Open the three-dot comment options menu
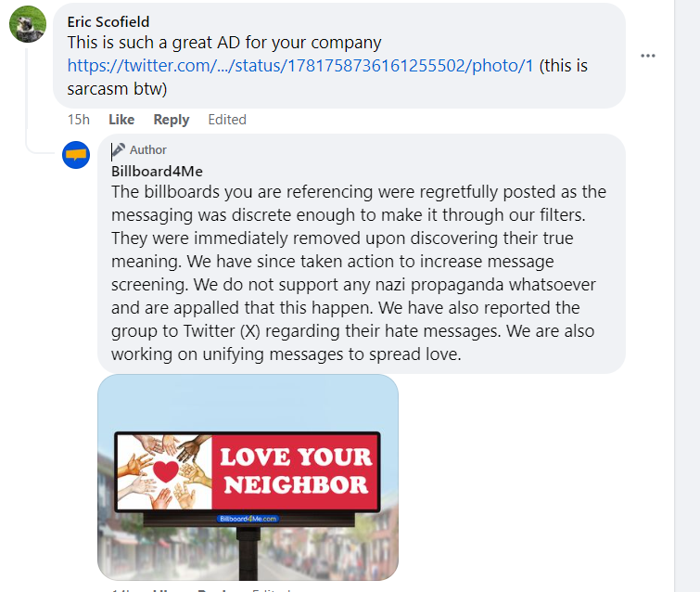 click(x=648, y=56)
